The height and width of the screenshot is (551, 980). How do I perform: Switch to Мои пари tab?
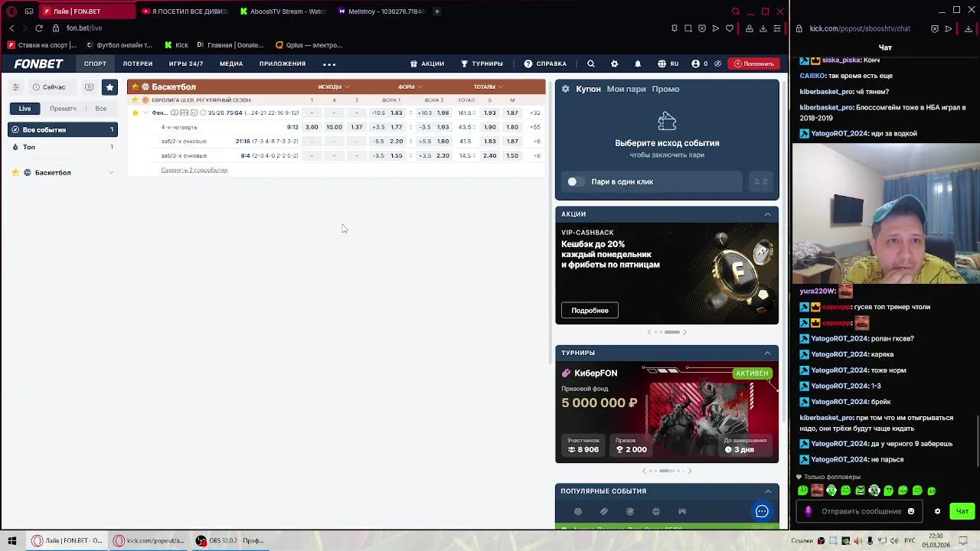click(626, 90)
